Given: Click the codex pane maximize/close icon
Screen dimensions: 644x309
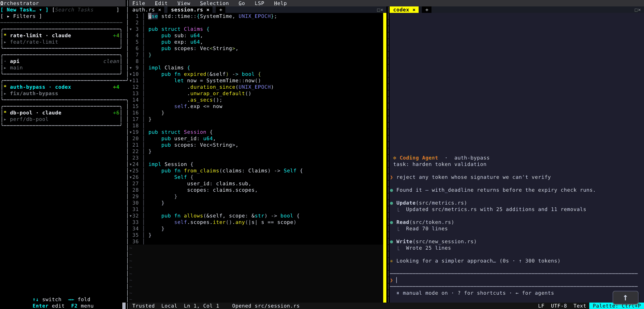Looking at the screenshot, I should point(638,10).
